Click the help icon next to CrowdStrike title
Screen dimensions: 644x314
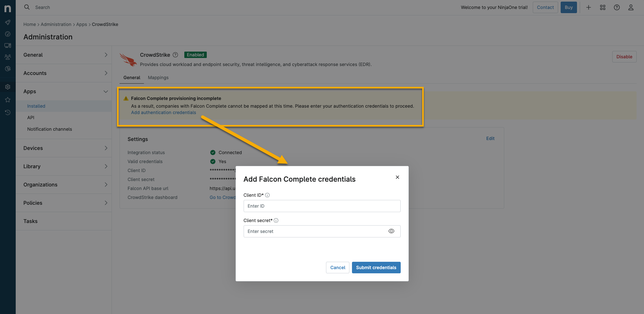pyautogui.click(x=175, y=55)
